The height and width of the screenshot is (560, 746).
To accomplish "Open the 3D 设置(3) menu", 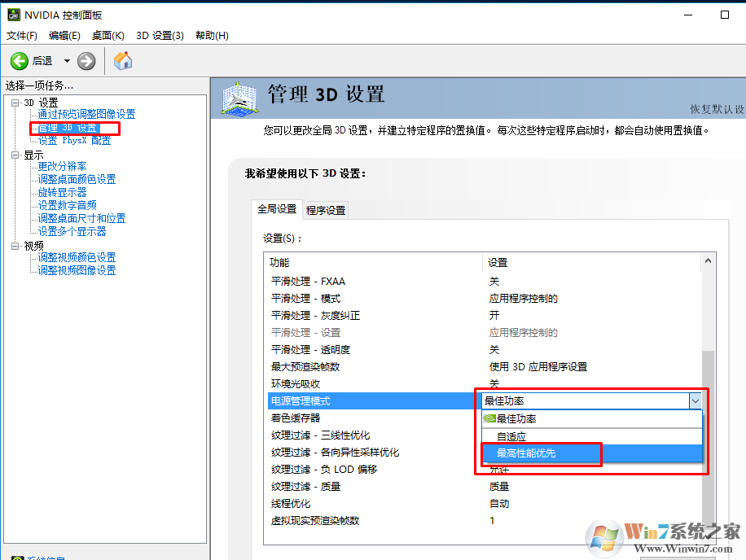I will pyautogui.click(x=160, y=35).
